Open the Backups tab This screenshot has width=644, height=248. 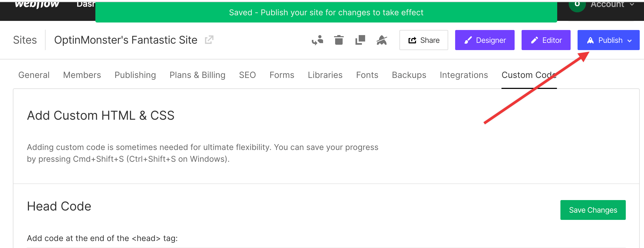(409, 75)
